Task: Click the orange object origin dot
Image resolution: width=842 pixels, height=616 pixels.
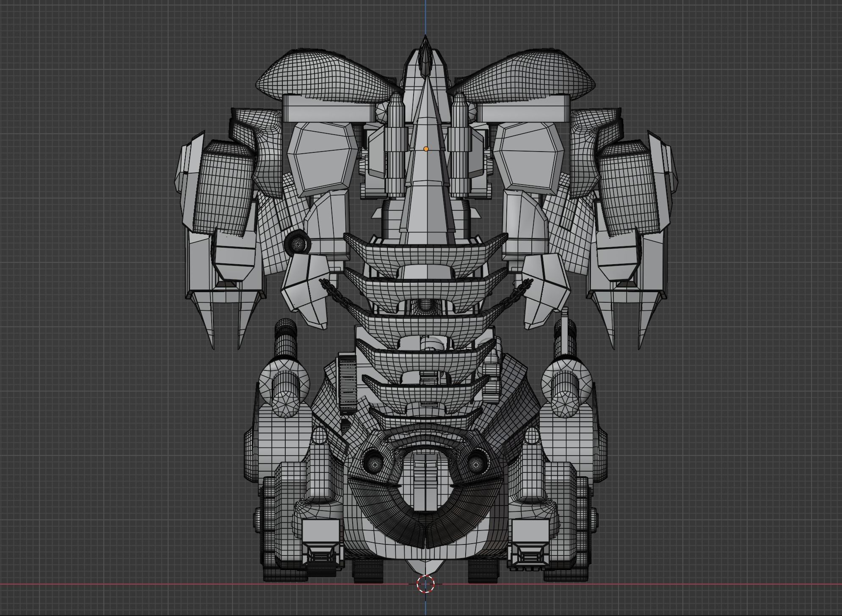Action: [426, 149]
